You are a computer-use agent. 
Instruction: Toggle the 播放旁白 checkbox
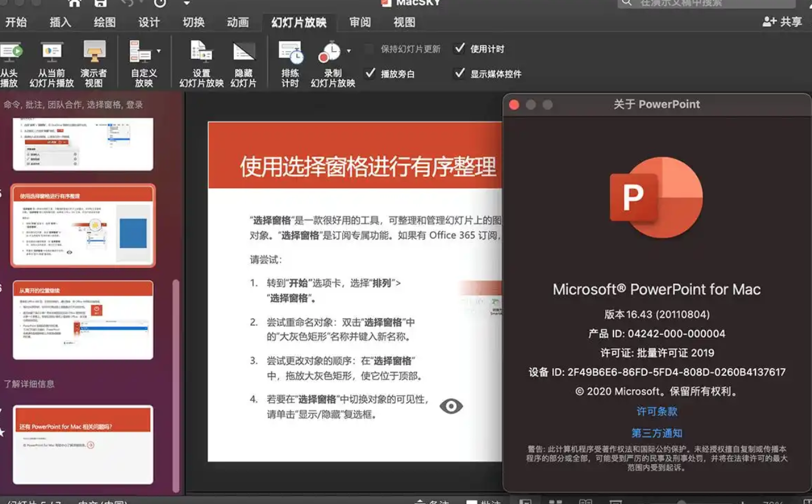370,73
